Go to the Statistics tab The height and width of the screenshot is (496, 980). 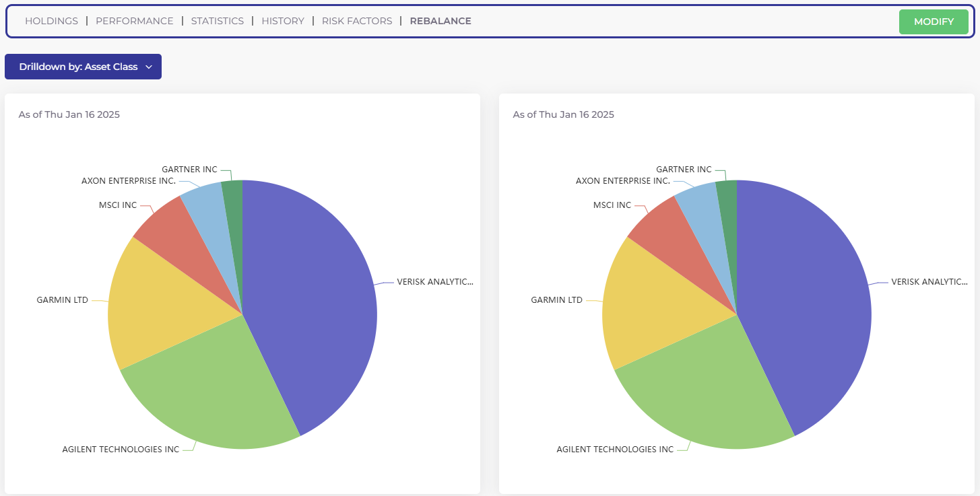point(218,21)
